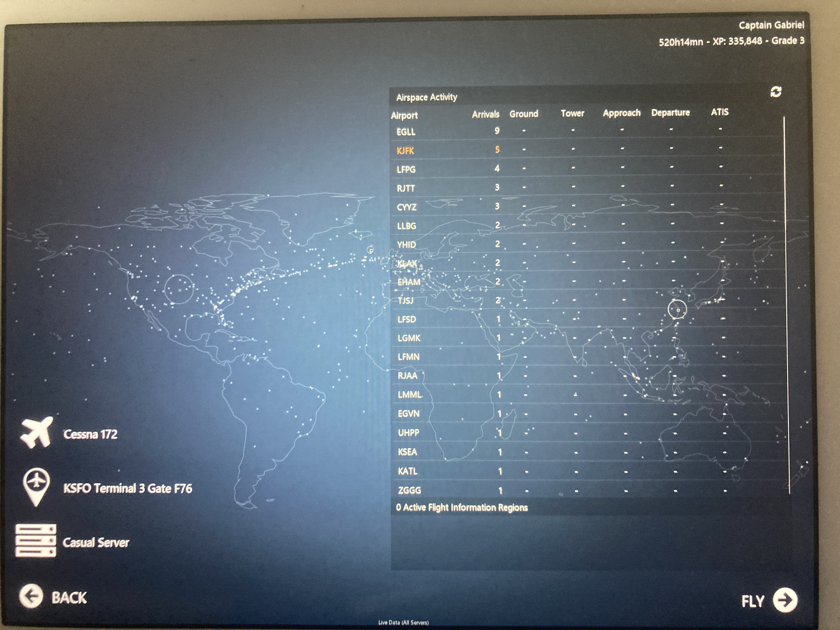Choose the LFPG airport entry

[406, 169]
